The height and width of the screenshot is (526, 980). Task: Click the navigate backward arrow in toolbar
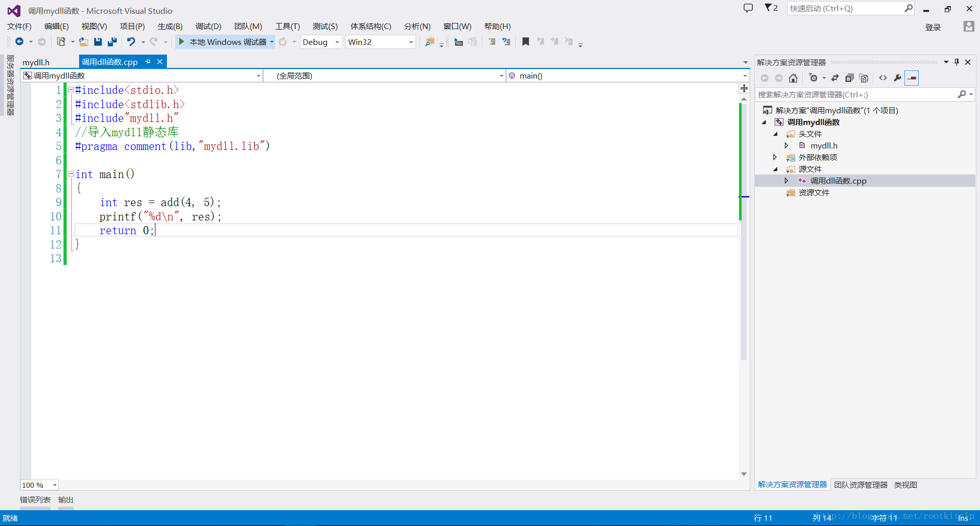pos(19,42)
